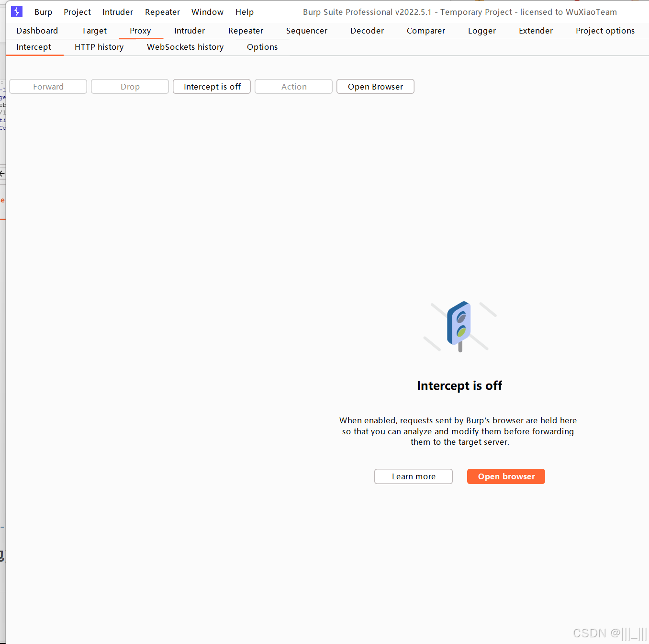Click the Burp Suite Professional title text
649x644 pixels.
pos(460,12)
